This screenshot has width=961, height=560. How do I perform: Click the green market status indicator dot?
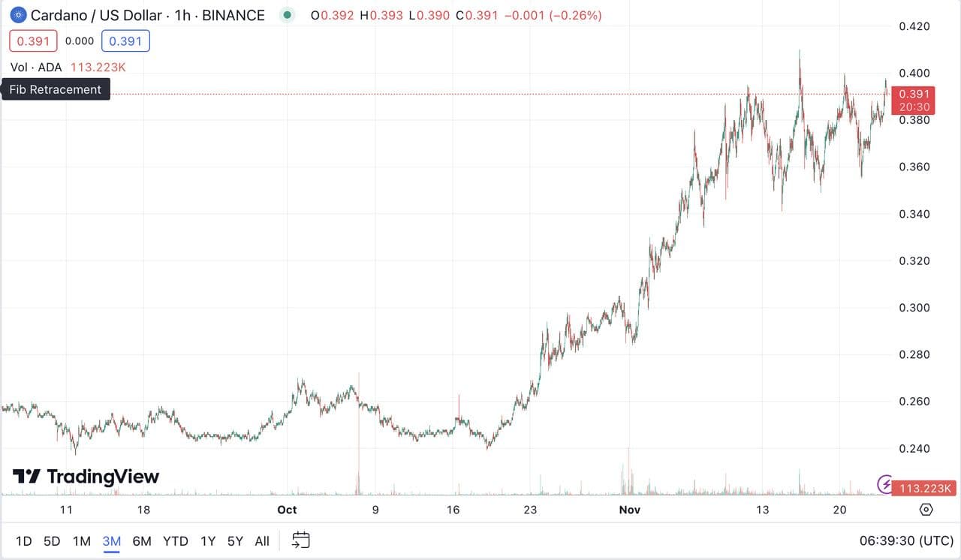point(286,15)
